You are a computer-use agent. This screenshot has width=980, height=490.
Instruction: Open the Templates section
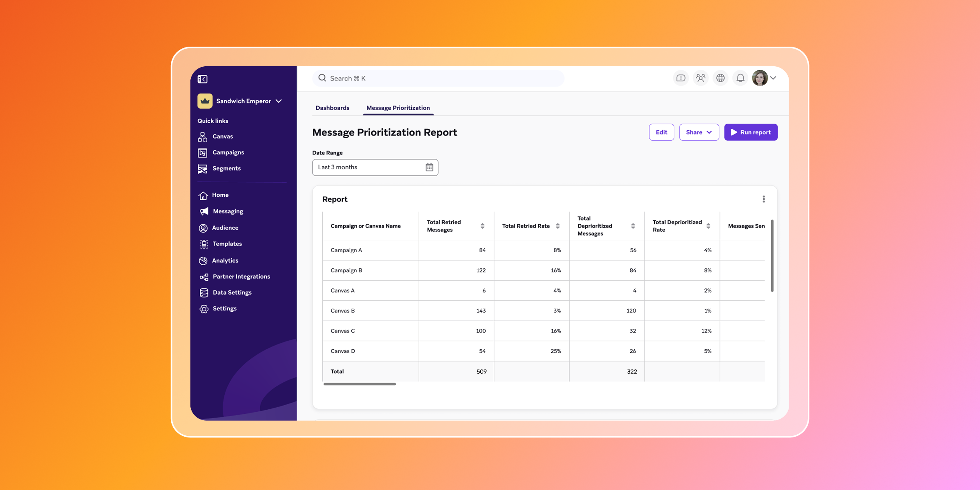click(x=221, y=244)
